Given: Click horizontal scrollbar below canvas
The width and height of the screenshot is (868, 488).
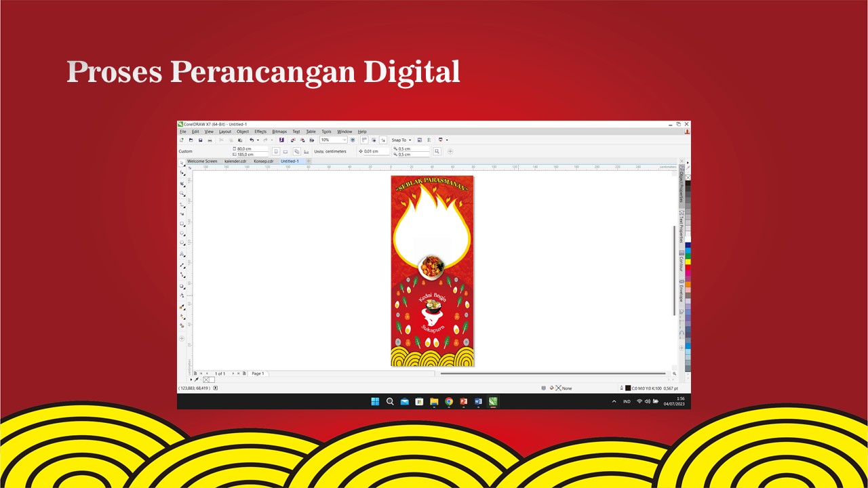Looking at the screenshot, I should click(x=553, y=373).
